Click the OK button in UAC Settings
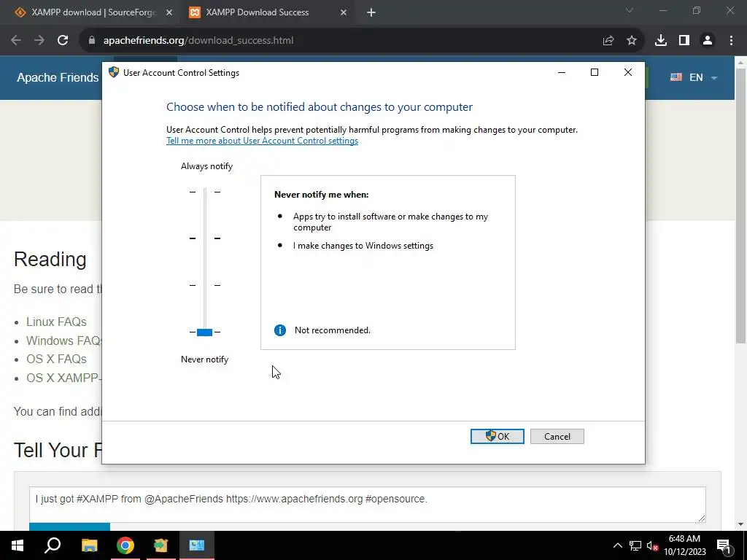 point(497,436)
